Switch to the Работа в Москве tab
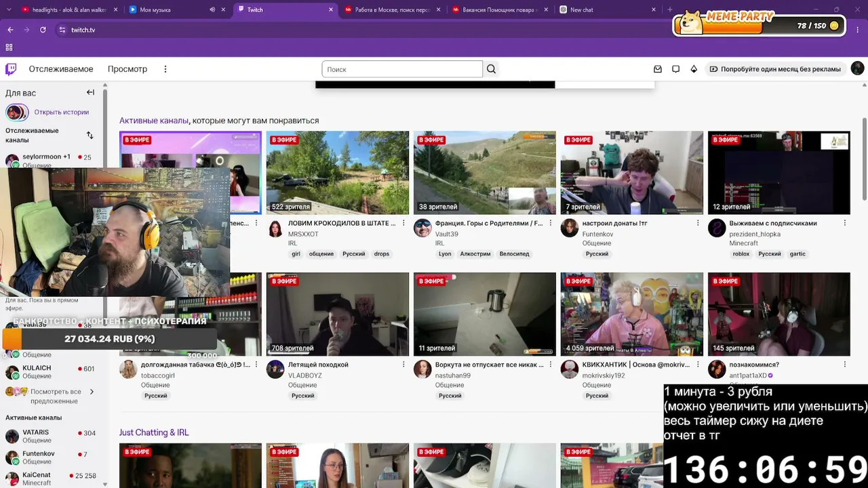The width and height of the screenshot is (868, 488). (x=392, y=9)
